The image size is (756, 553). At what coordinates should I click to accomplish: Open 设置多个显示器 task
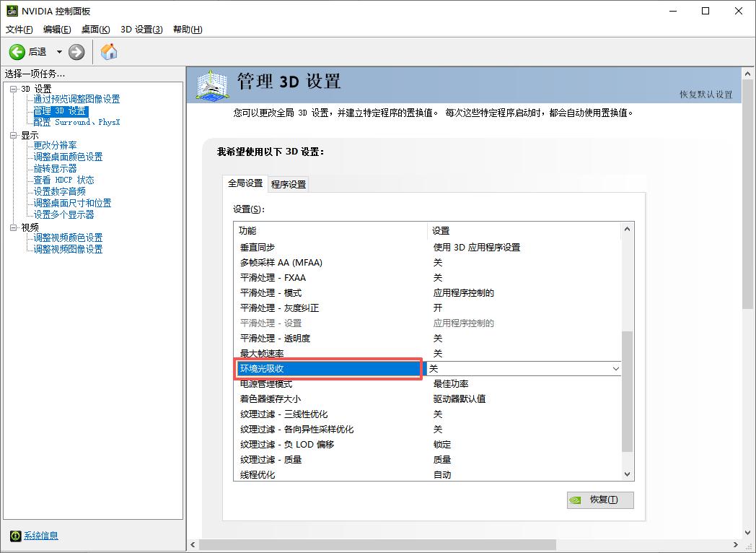63,214
